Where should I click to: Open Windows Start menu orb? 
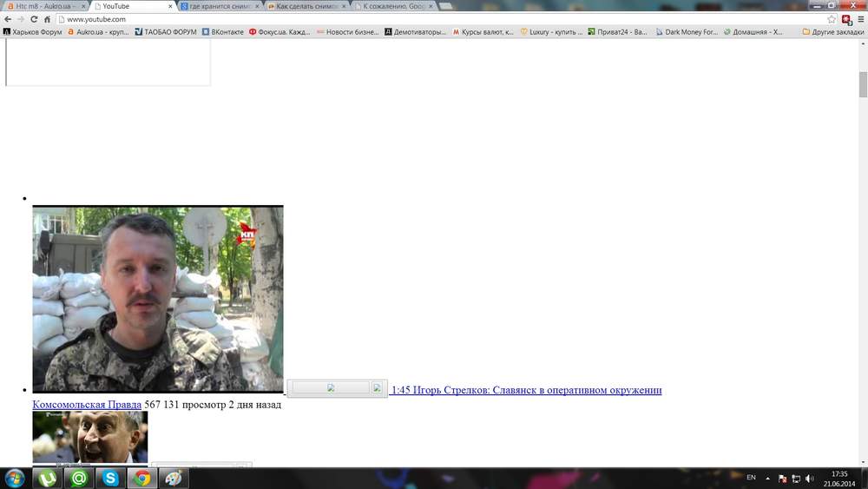15,478
